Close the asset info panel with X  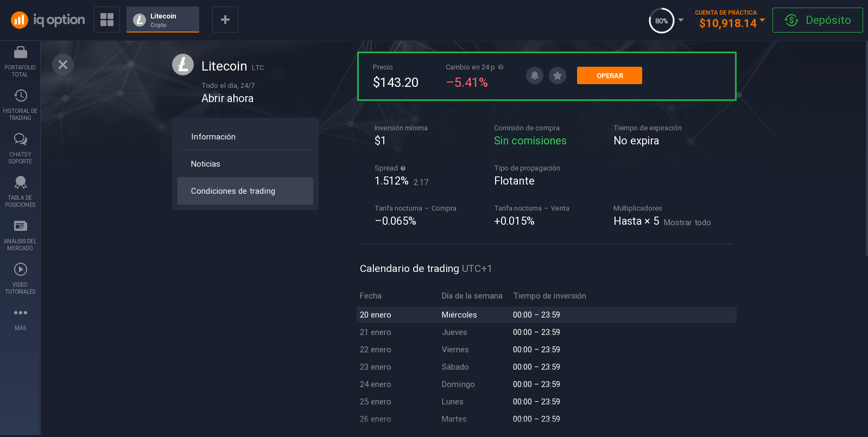tap(63, 65)
